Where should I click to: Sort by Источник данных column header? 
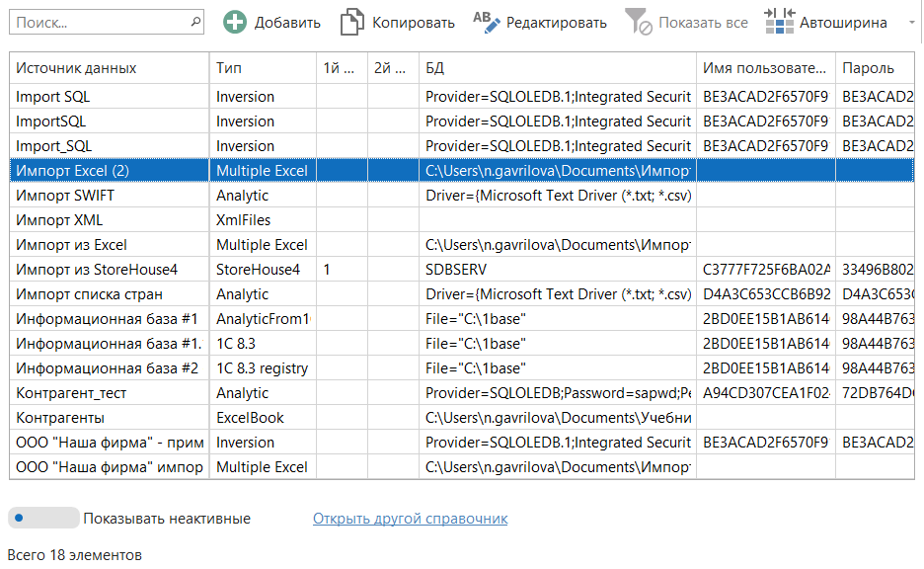pyautogui.click(x=109, y=68)
